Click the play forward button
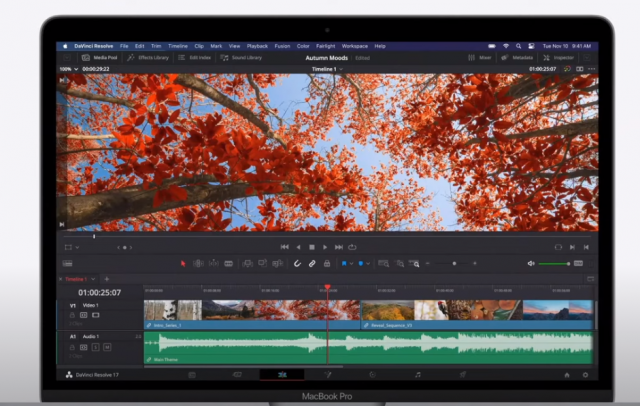This screenshot has height=406, width=640. coord(325,247)
